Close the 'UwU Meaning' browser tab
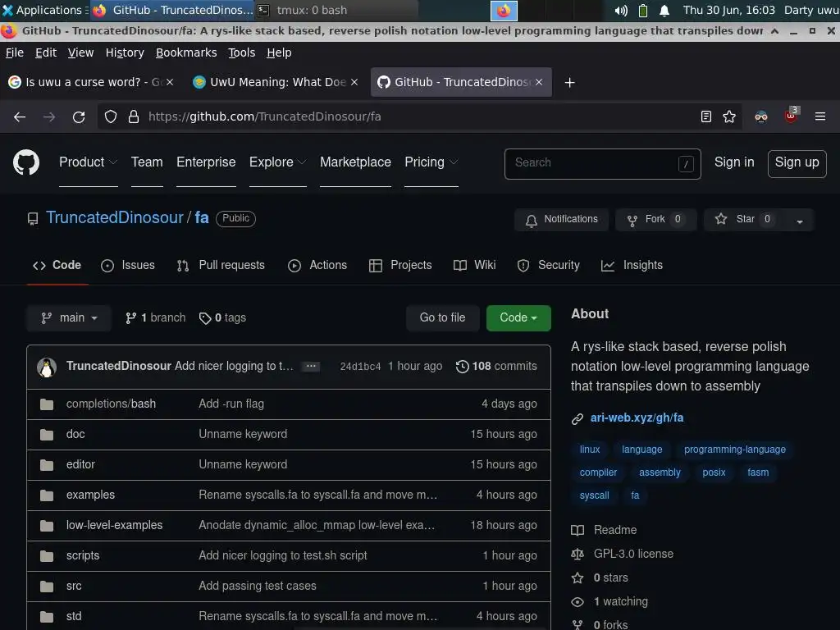The height and width of the screenshot is (630, 840). coord(354,83)
